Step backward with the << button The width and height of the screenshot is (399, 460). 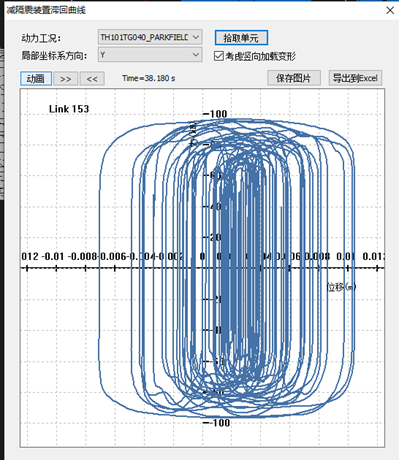pyautogui.click(x=92, y=79)
